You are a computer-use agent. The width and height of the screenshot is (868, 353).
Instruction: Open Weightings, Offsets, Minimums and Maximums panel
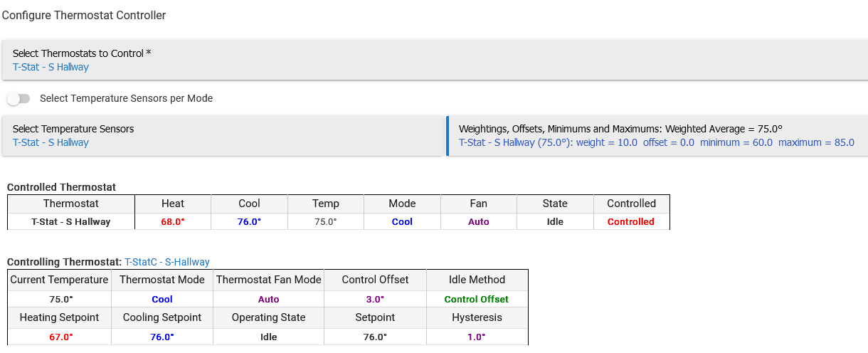tap(658, 135)
